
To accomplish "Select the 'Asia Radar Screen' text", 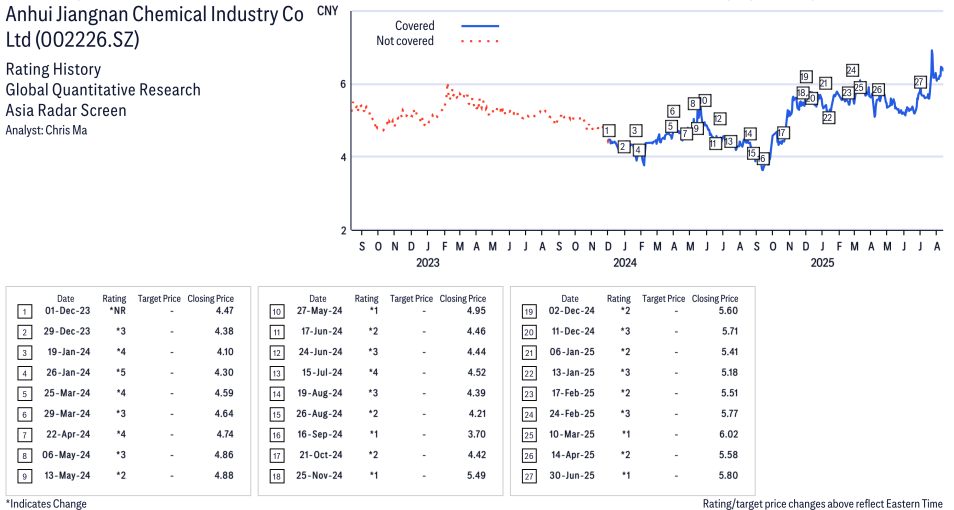I will click(x=66, y=111).
